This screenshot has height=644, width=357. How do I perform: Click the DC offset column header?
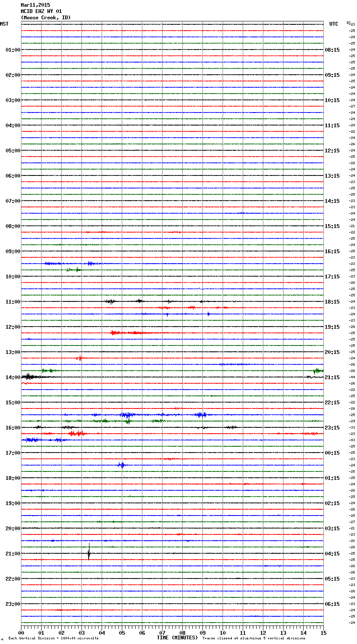[x=349, y=23]
